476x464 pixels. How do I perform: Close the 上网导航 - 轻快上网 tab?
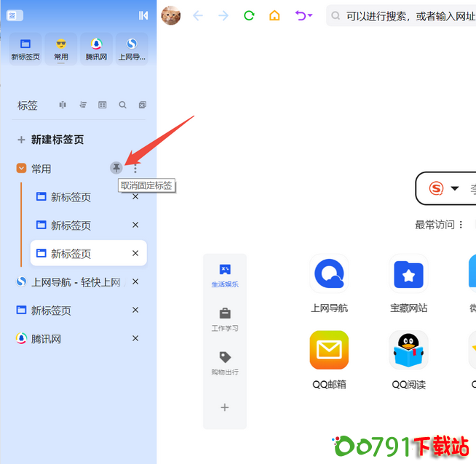click(135, 281)
